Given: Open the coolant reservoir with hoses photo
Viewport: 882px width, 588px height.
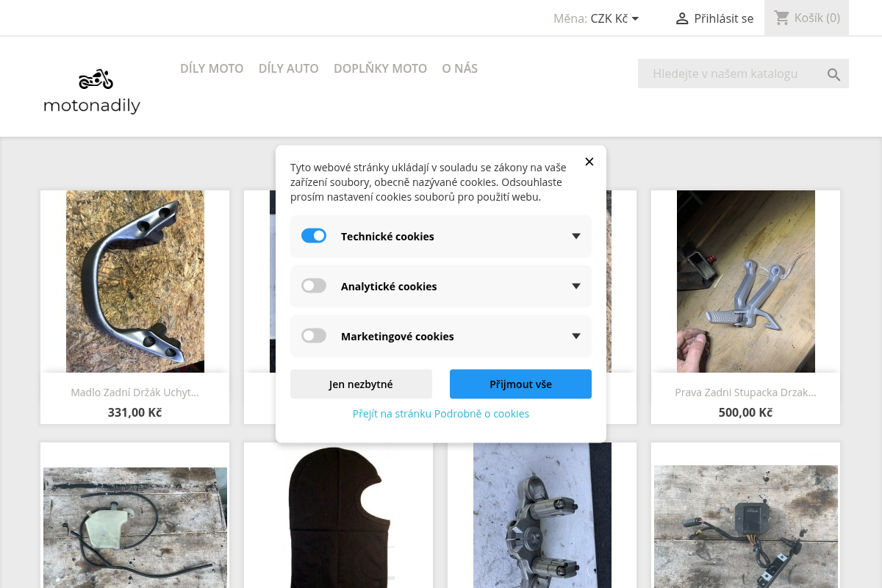Looking at the screenshot, I should coord(135,528).
